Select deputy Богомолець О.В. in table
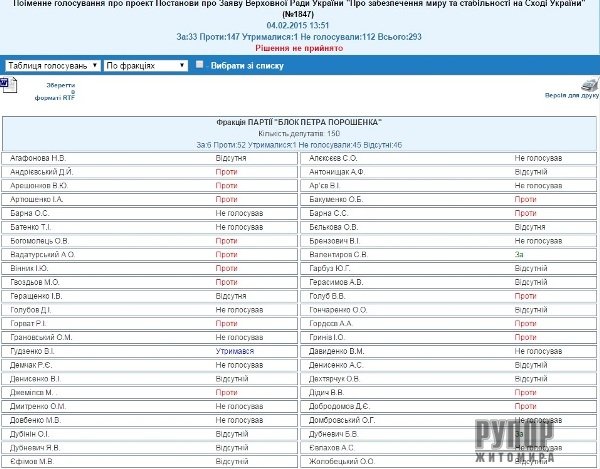Image resolution: width=600 pixels, height=469 pixels. click(40, 241)
